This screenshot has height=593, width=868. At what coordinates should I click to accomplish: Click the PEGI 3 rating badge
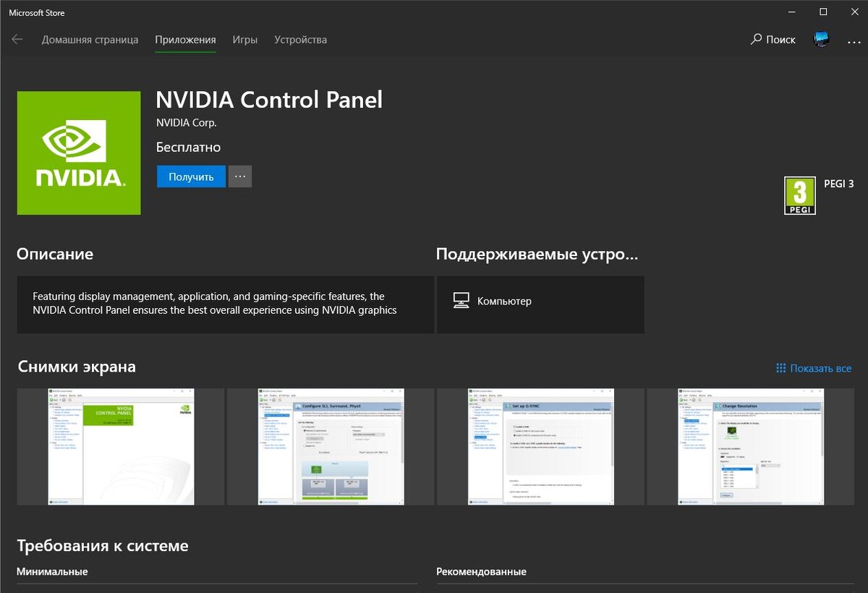coord(800,195)
